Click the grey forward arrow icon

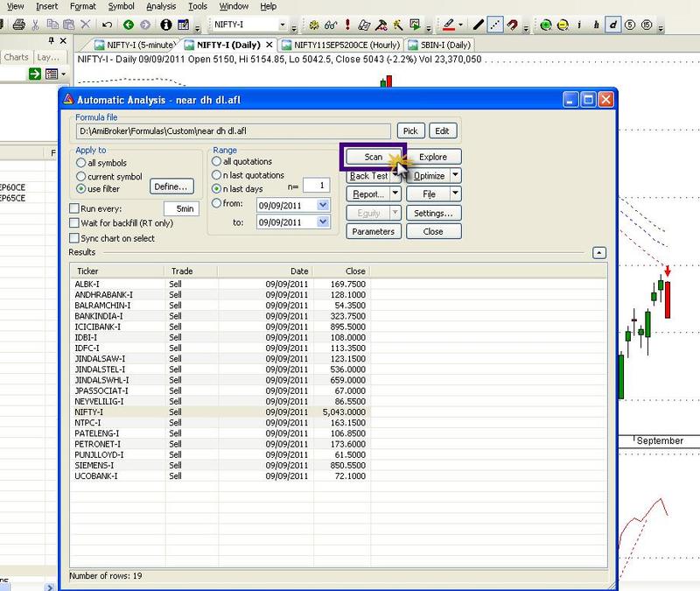(145, 25)
